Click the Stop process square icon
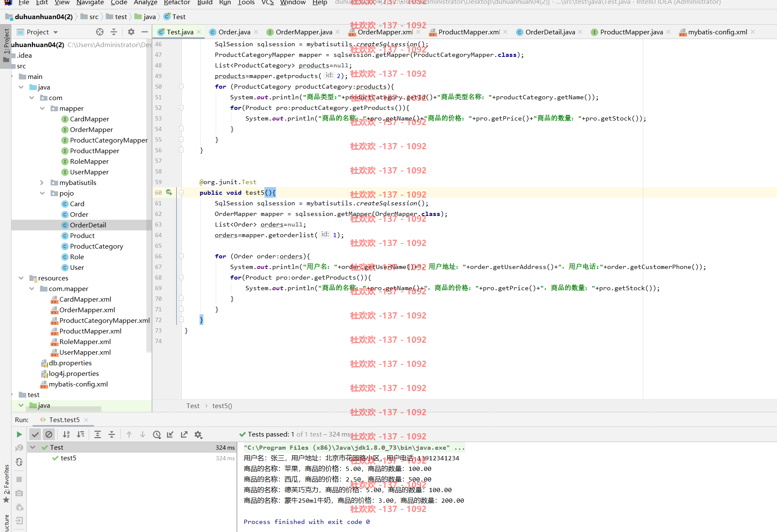The height and width of the screenshot is (532, 777). click(x=19, y=479)
